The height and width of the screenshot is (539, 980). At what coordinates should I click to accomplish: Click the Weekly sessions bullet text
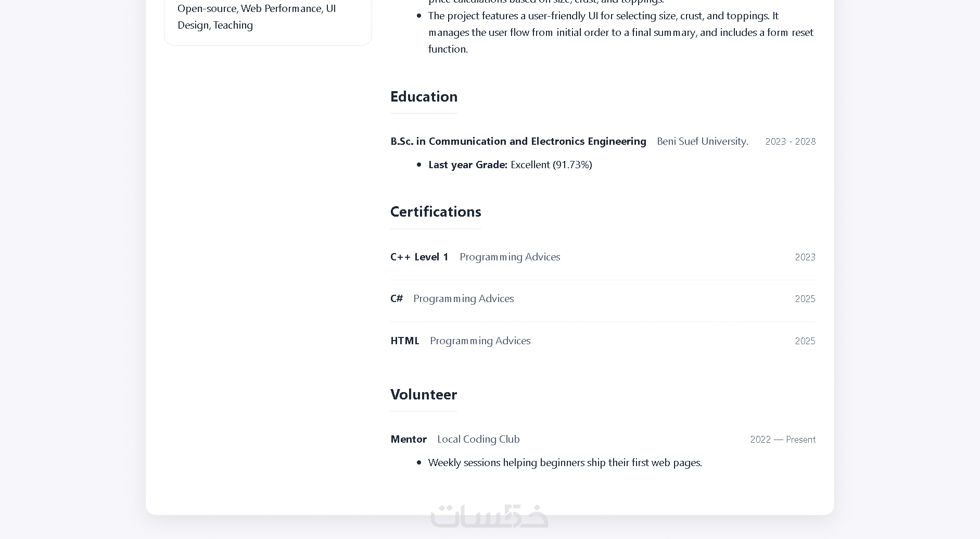565,462
